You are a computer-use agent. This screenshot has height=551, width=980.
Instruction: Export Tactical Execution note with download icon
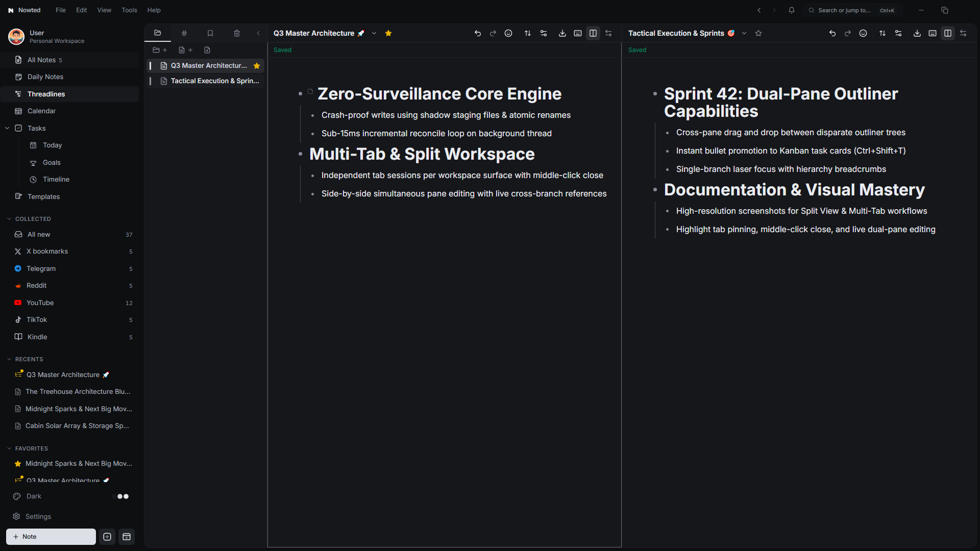(917, 33)
